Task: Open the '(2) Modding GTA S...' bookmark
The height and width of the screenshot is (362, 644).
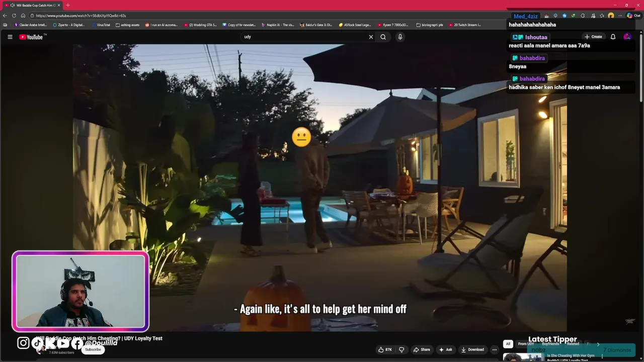Action: [x=200, y=25]
